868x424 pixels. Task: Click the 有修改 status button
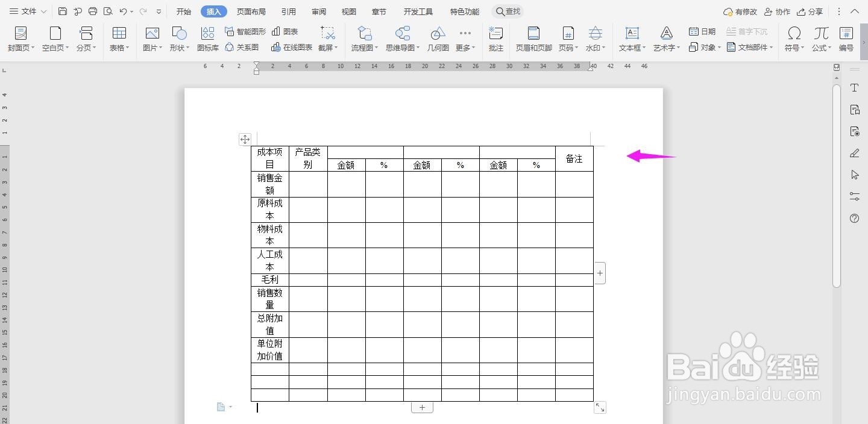click(x=740, y=11)
